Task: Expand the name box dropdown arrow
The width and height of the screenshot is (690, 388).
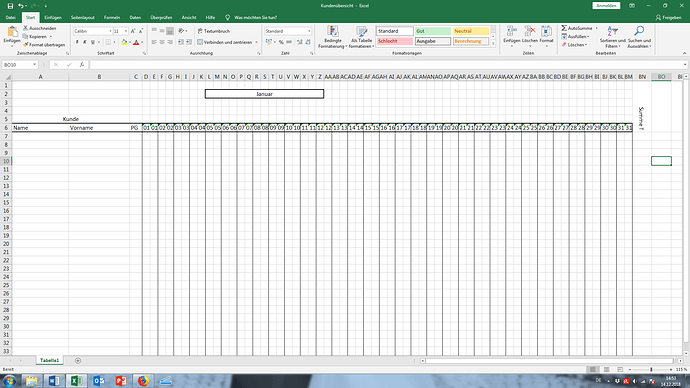Action: click(34, 65)
